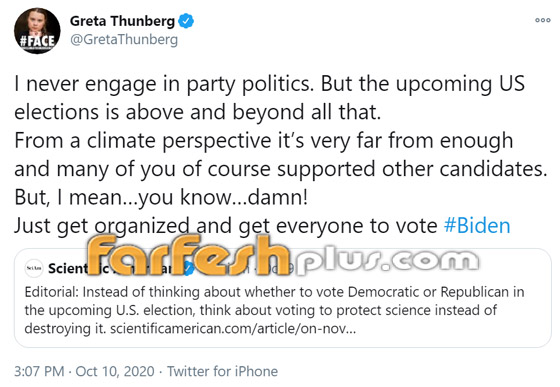This screenshot has width=560, height=387.
Task: Click the blue verified badge beside Greta Thunberg
Action: click(x=186, y=21)
